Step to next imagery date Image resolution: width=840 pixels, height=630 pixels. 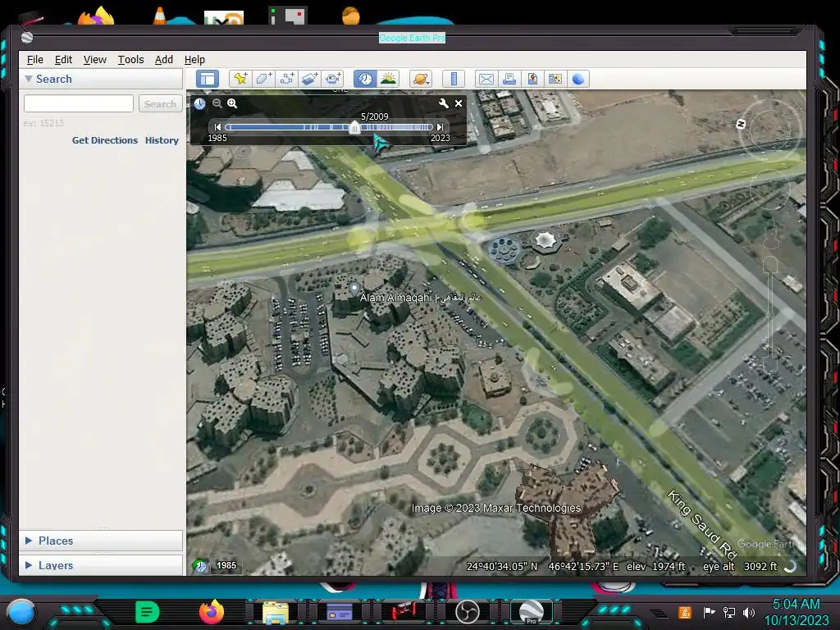coord(440,127)
